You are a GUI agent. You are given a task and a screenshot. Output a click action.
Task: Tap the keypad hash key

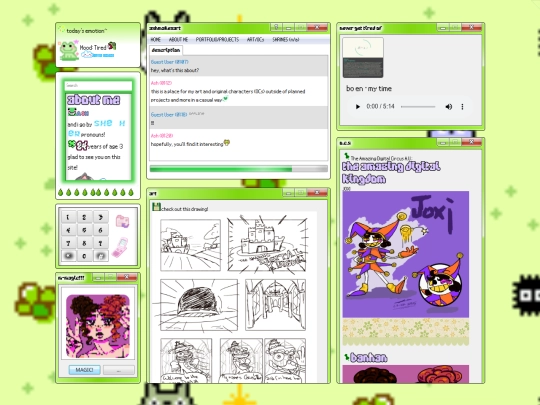tap(101, 256)
